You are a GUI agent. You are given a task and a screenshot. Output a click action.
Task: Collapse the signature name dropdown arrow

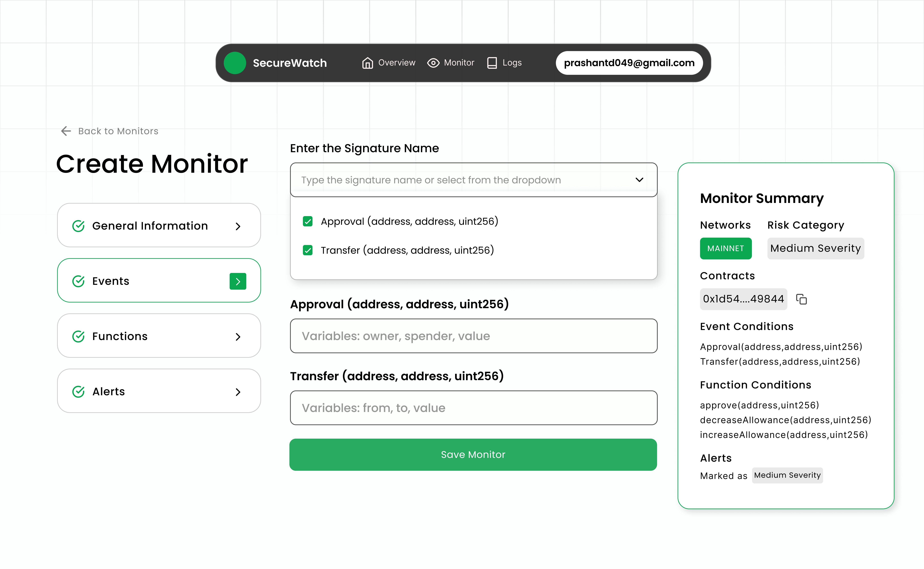point(639,180)
